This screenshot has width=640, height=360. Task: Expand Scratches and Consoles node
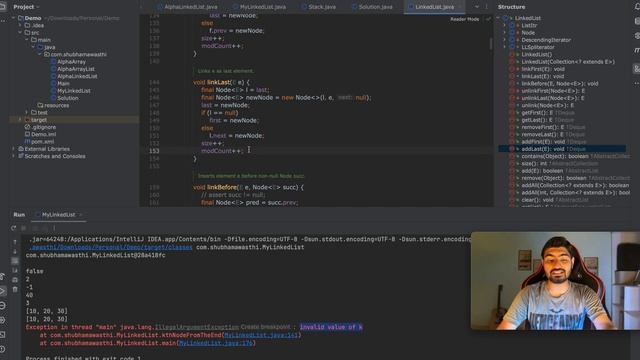[13, 156]
